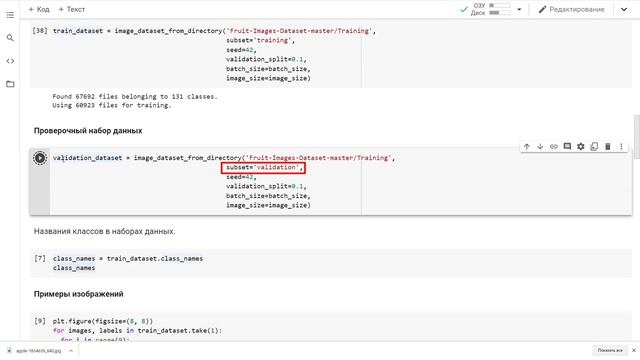This screenshot has height=360, width=640.
Task: Open the RAM and disk resource dropdown arrow
Action: coord(519,9)
